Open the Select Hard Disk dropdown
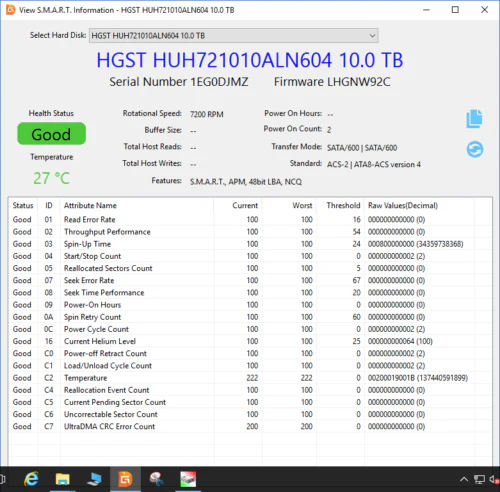 [233, 36]
